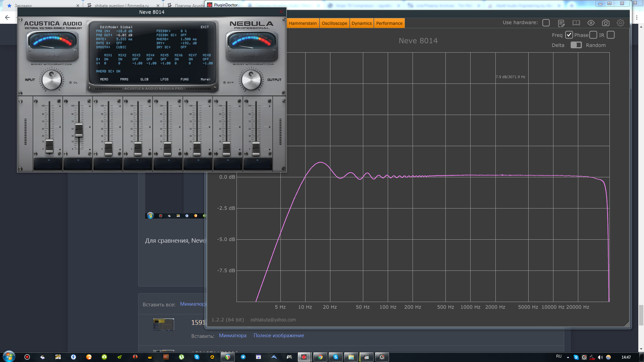
Task: Click the attachment thumbnail beside 1591
Action: (x=163, y=324)
